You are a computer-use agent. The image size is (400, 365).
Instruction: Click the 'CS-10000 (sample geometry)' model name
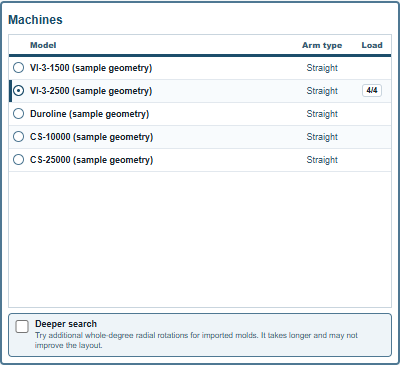(91, 137)
